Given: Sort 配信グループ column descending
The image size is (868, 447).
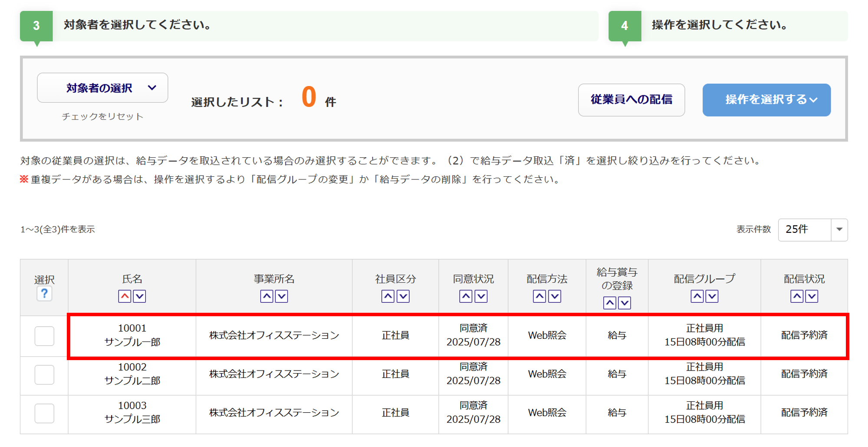Looking at the screenshot, I should tap(712, 296).
